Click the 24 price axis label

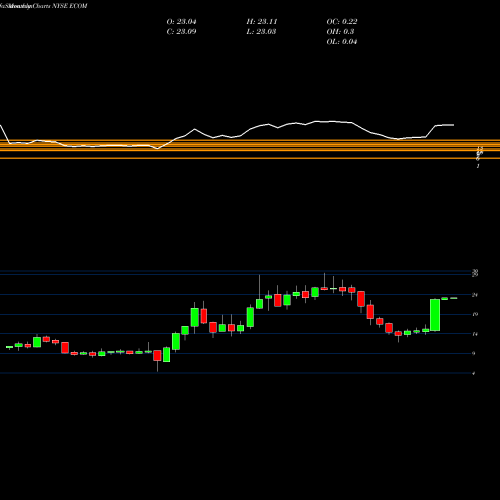(x=475, y=295)
